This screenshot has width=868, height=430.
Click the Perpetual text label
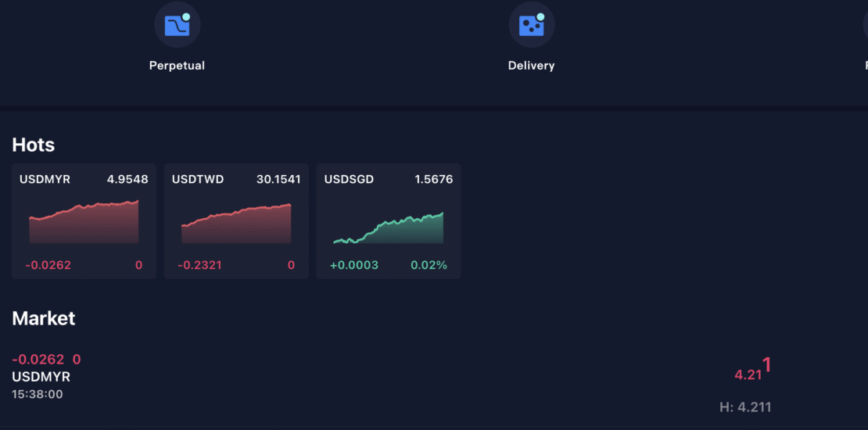tap(177, 66)
